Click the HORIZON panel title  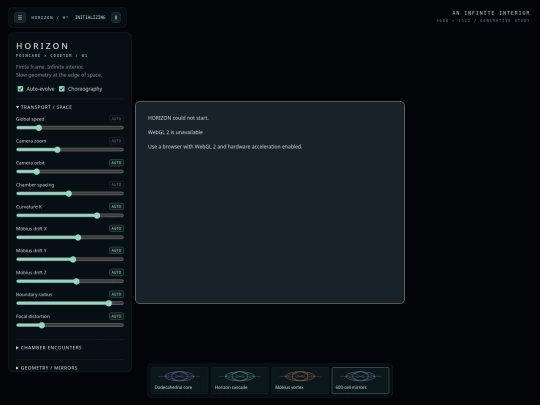pyautogui.click(x=42, y=46)
